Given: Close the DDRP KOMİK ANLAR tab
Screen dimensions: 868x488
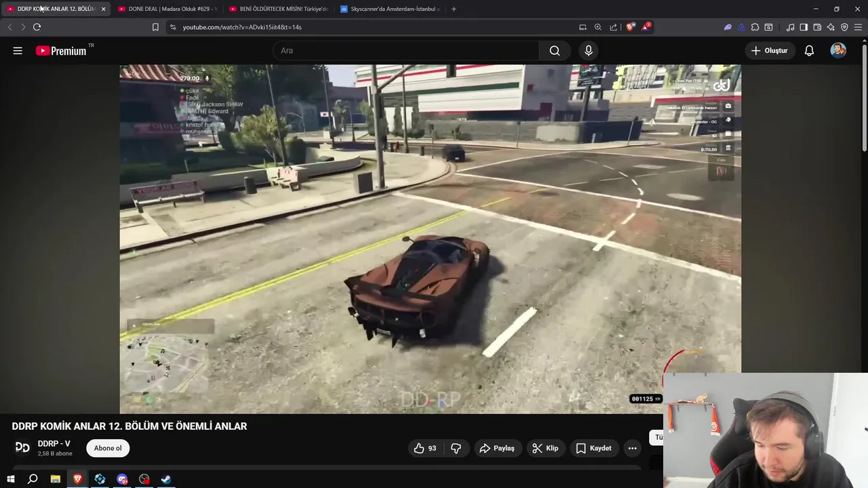Looking at the screenshot, I should pos(103,9).
